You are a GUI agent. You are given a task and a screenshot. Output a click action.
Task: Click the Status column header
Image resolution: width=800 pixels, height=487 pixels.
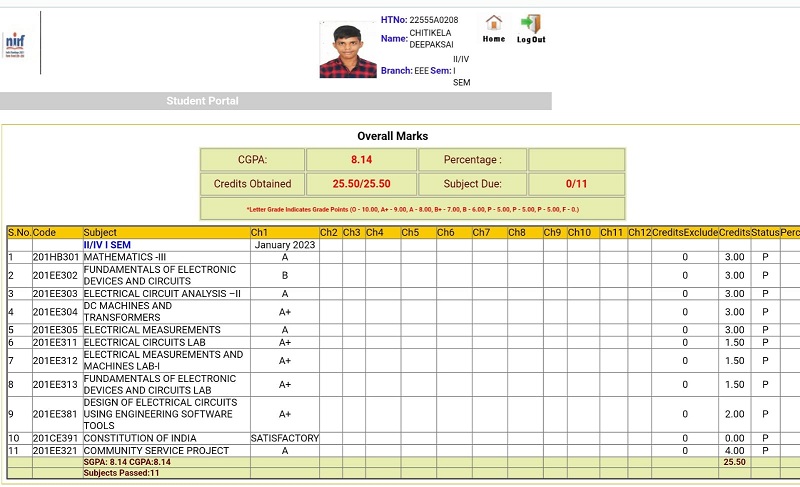click(x=765, y=233)
